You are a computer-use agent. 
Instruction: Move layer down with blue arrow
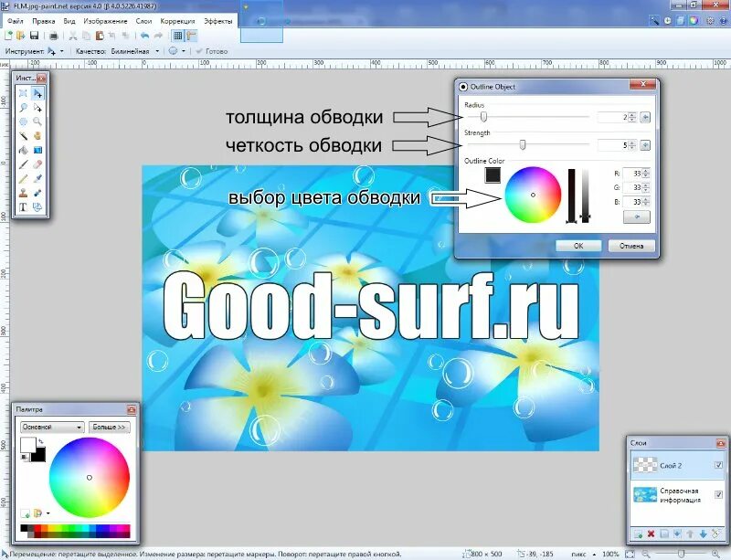pyautogui.click(x=703, y=534)
